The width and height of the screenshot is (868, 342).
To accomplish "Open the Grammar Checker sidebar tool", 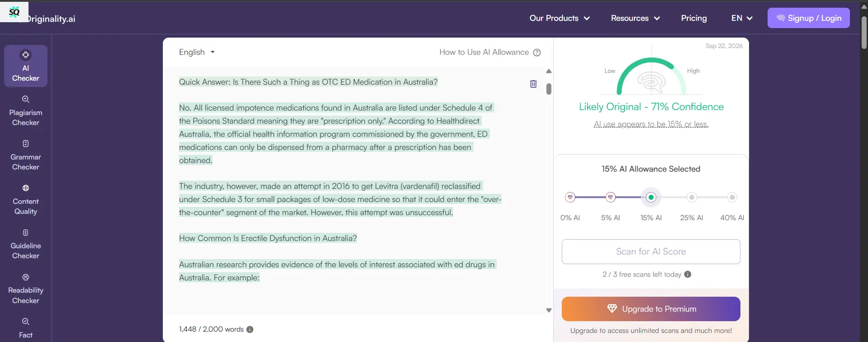I will (x=26, y=155).
